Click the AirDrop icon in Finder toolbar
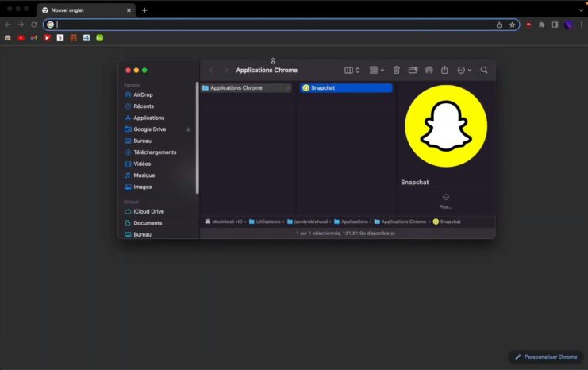This screenshot has width=588, height=370. tap(429, 70)
